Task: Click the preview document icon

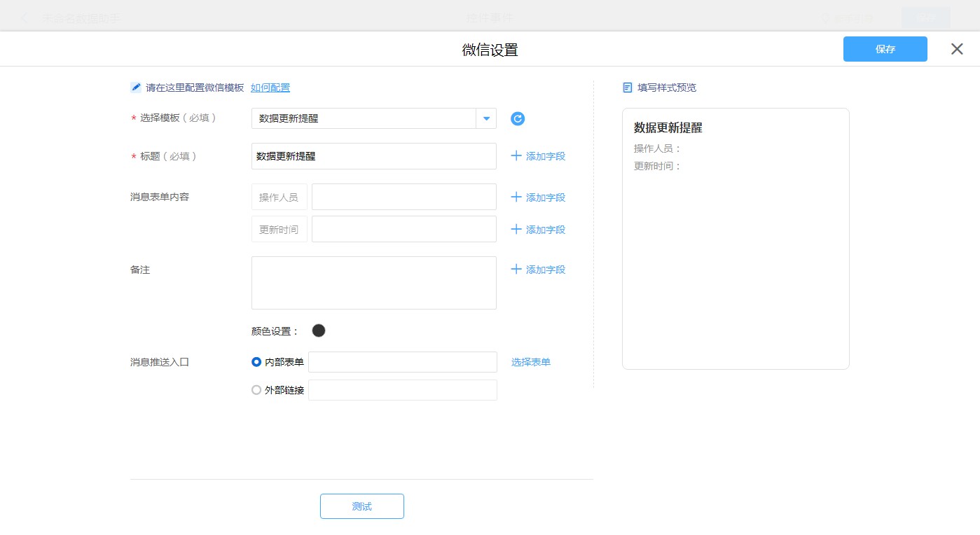Action: point(628,88)
